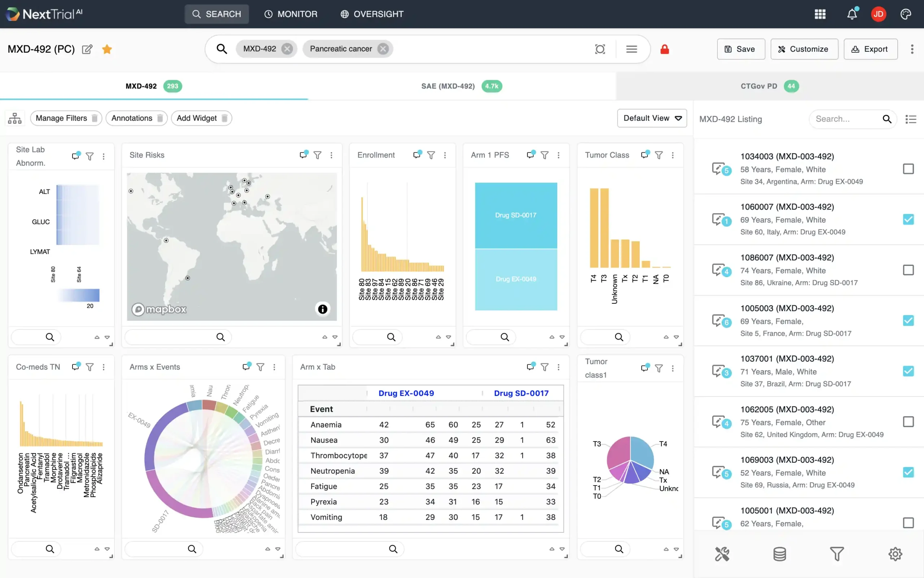Open the database icon in listing footer
The width and height of the screenshot is (924, 578).
pos(779,554)
